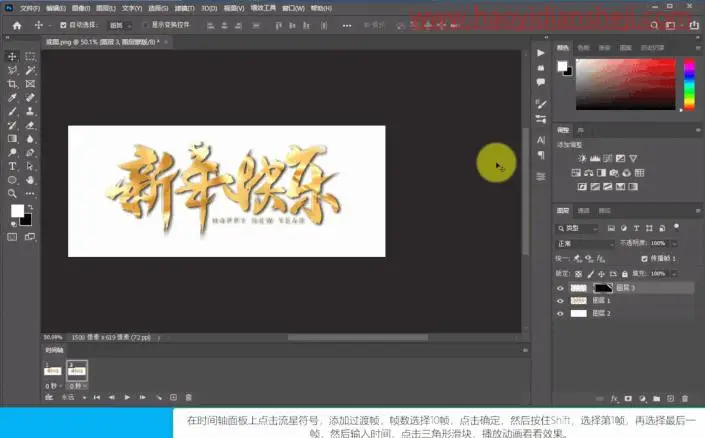Duplicate selected frame in Timeline
This screenshot has width=705, height=438.
coord(174,398)
